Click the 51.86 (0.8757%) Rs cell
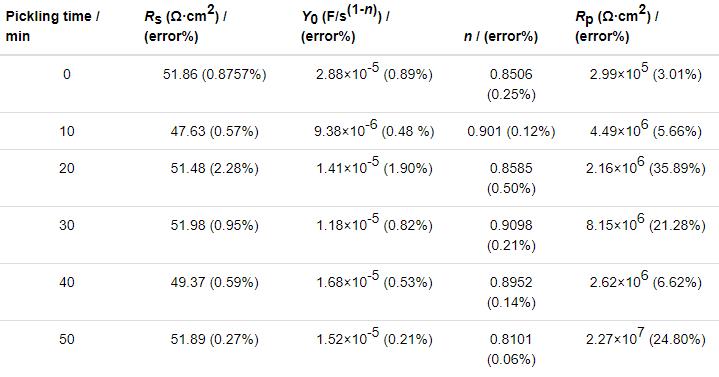The width and height of the screenshot is (719, 377). pos(215,74)
